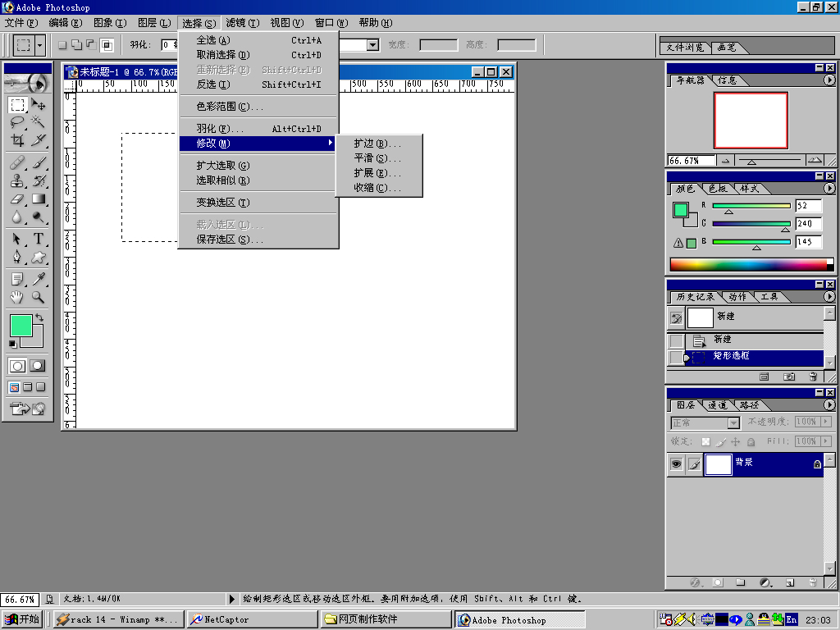The image size is (840, 630).
Task: Toggle the lock transparent pixels checkbox
Action: pyautogui.click(x=705, y=442)
